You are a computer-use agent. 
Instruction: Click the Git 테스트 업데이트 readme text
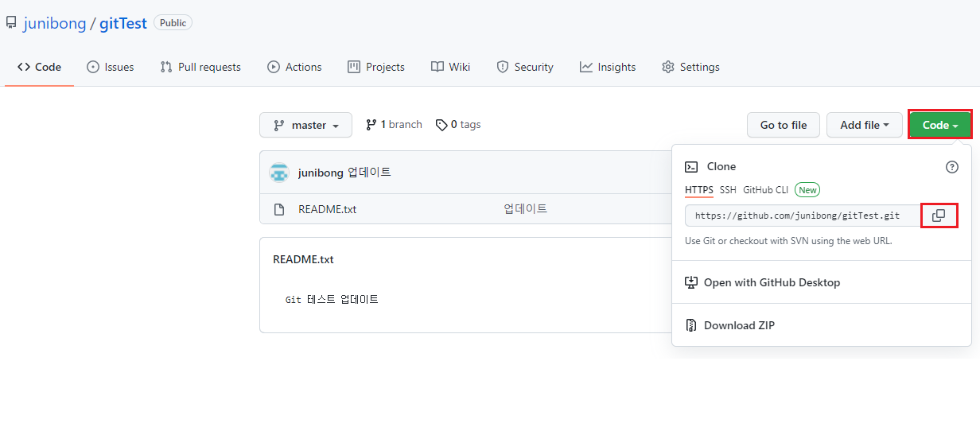pyautogui.click(x=332, y=300)
